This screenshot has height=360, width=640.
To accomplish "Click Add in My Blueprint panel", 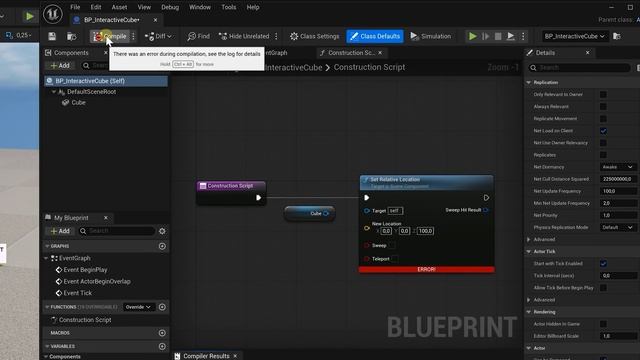I will click(x=60, y=231).
